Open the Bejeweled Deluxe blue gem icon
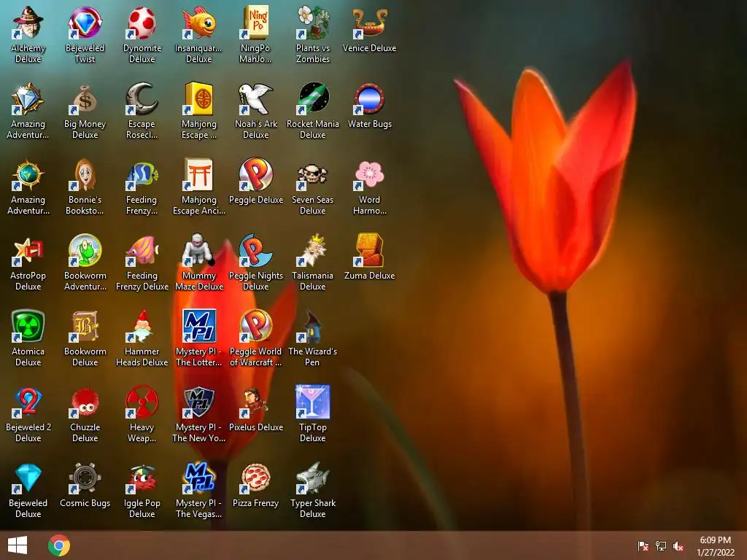This screenshot has height=560, width=747. pyautogui.click(x=28, y=478)
